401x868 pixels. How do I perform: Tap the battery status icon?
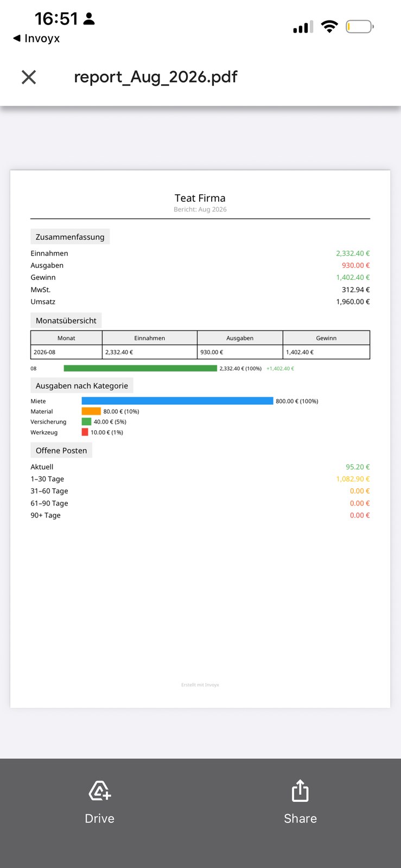360,26
